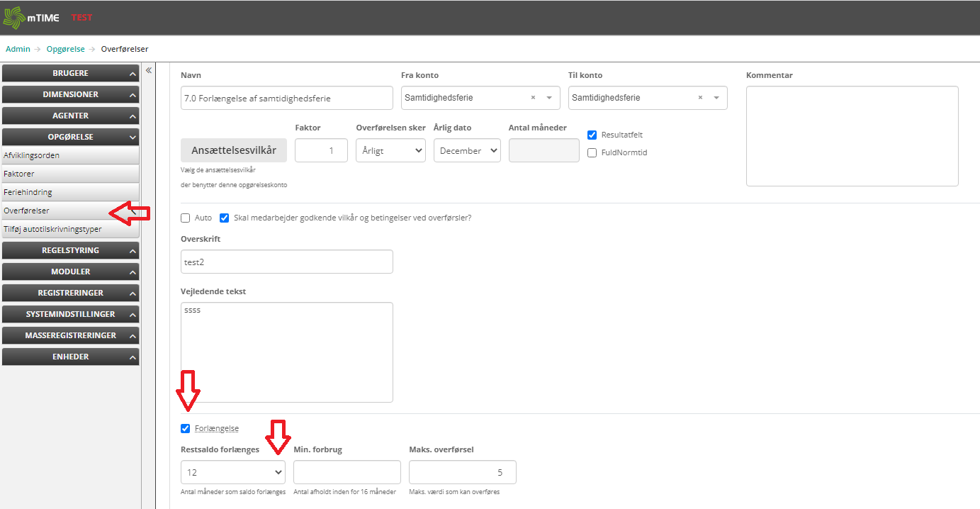Screen dimensions: 980x509
Task: Open the Årlig dato month dropdown
Action: [x=467, y=150]
